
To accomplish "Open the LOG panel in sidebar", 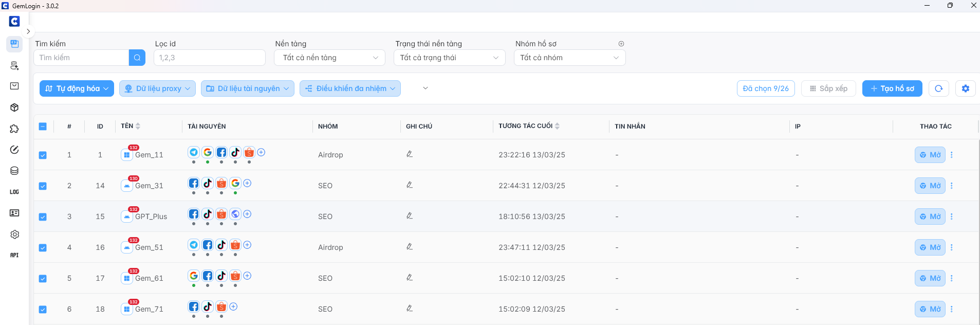I will point(14,192).
